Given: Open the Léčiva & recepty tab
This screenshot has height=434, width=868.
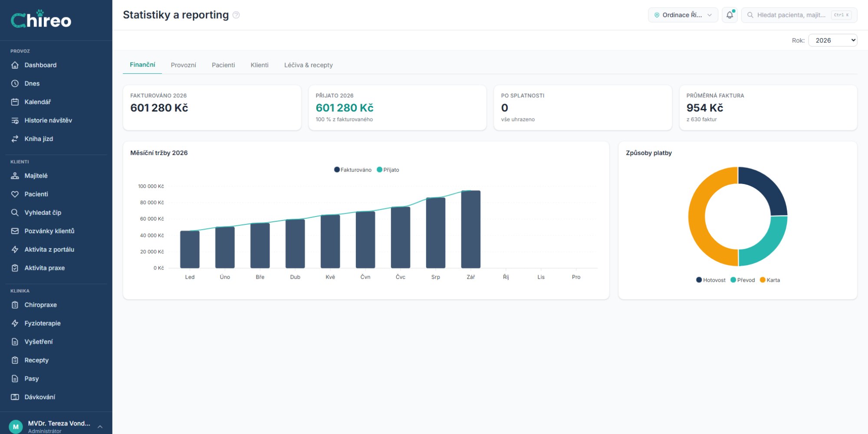Looking at the screenshot, I should 309,65.
